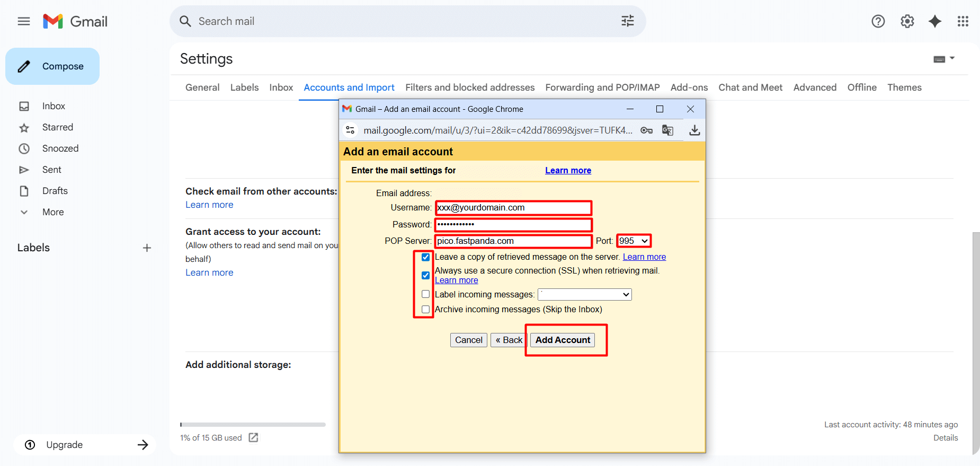Click the Snoozed clock icon in the sidebar
Image resolution: width=980 pixels, height=466 pixels.
click(24, 148)
